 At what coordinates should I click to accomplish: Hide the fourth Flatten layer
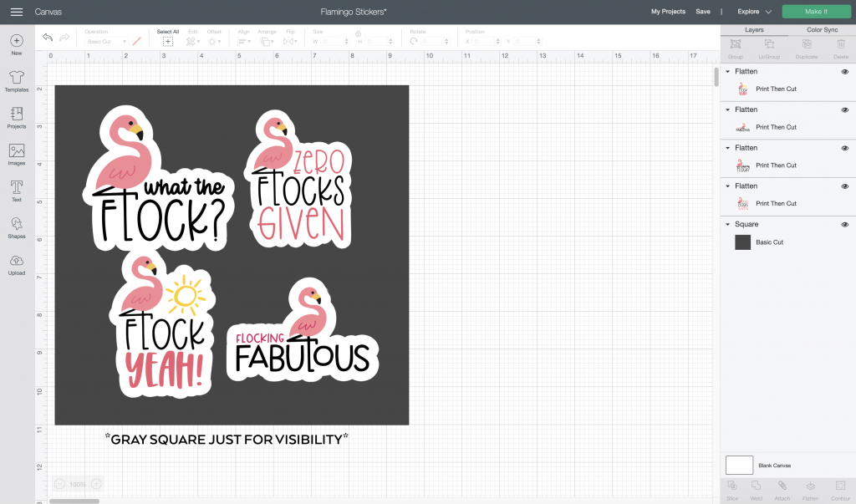pyautogui.click(x=844, y=186)
